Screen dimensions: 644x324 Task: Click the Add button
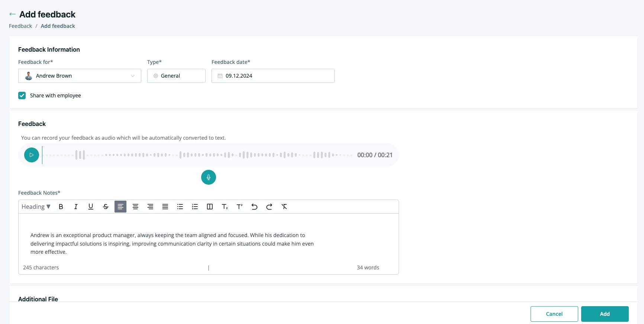click(x=605, y=314)
